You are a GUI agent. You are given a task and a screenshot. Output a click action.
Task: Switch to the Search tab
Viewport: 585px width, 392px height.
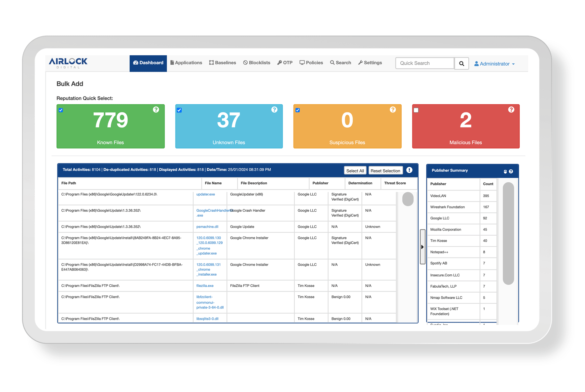click(340, 62)
